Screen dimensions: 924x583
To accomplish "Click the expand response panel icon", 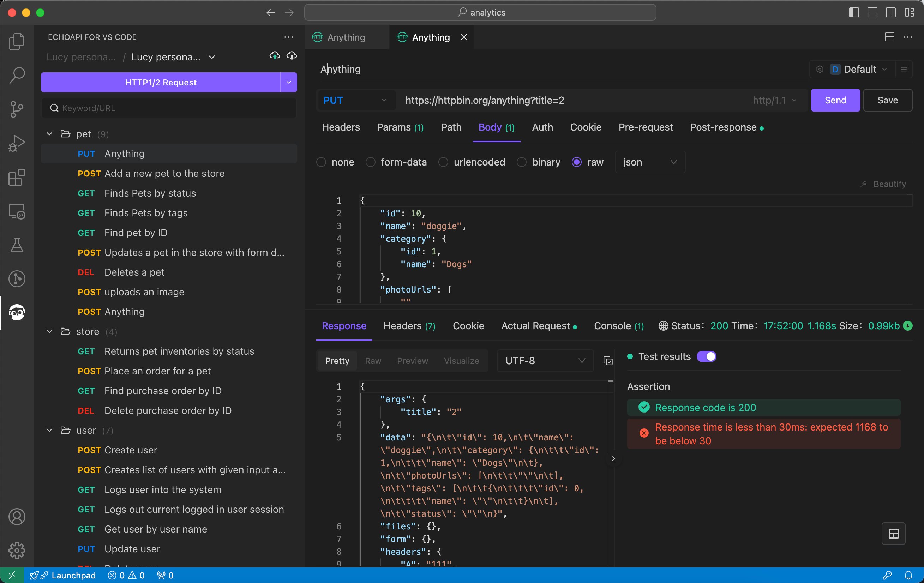I will pyautogui.click(x=894, y=533).
